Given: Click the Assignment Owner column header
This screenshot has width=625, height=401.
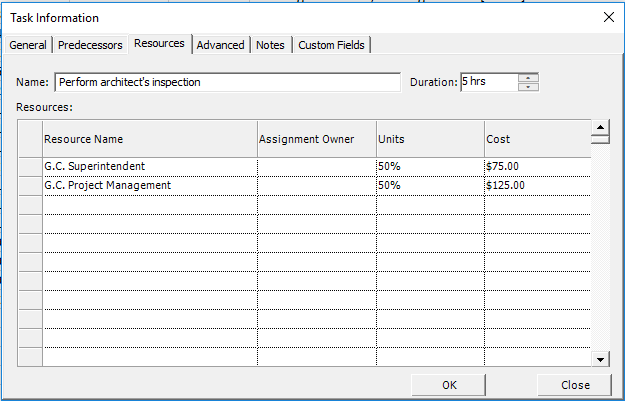Looking at the screenshot, I should pos(317,139).
